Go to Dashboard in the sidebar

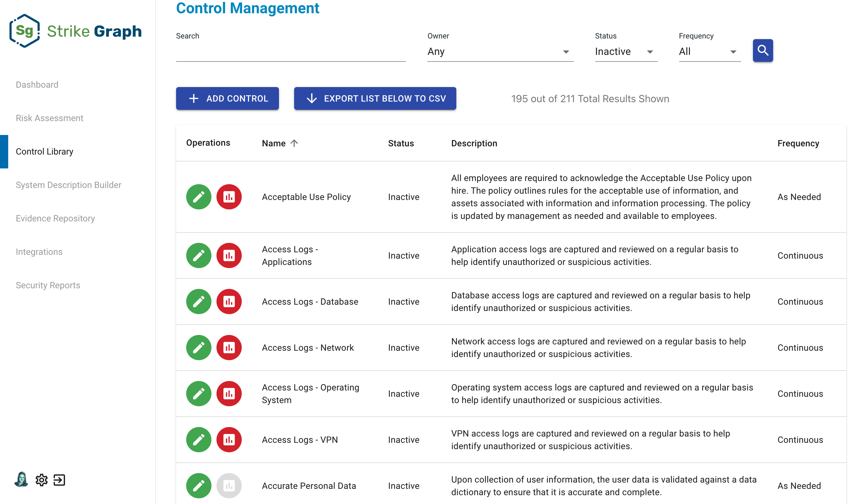click(37, 85)
